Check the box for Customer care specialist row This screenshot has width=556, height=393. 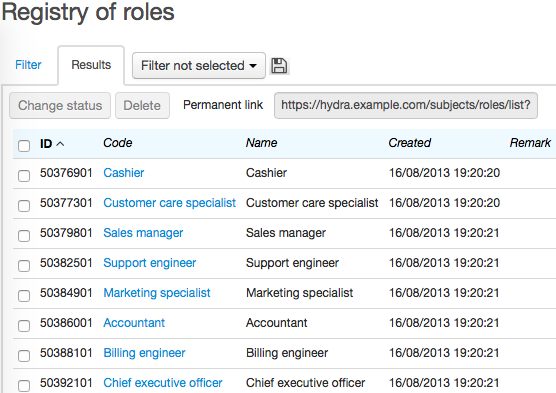pyautogui.click(x=24, y=205)
